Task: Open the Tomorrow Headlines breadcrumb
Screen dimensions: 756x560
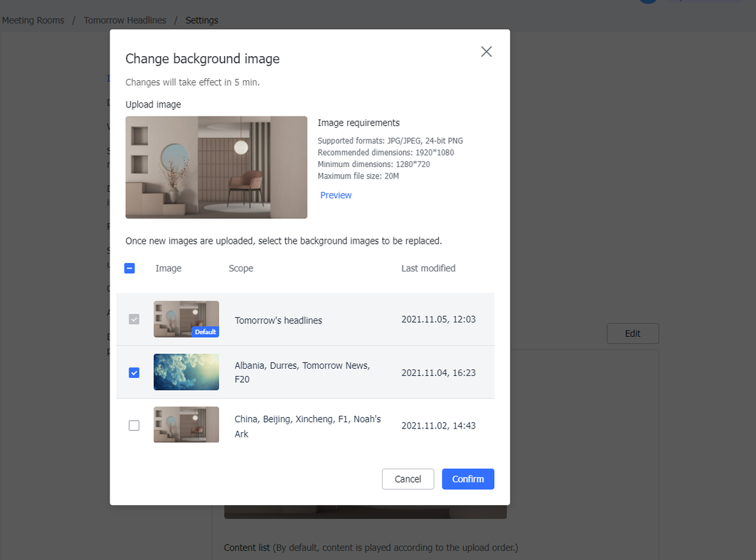Action: (125, 21)
